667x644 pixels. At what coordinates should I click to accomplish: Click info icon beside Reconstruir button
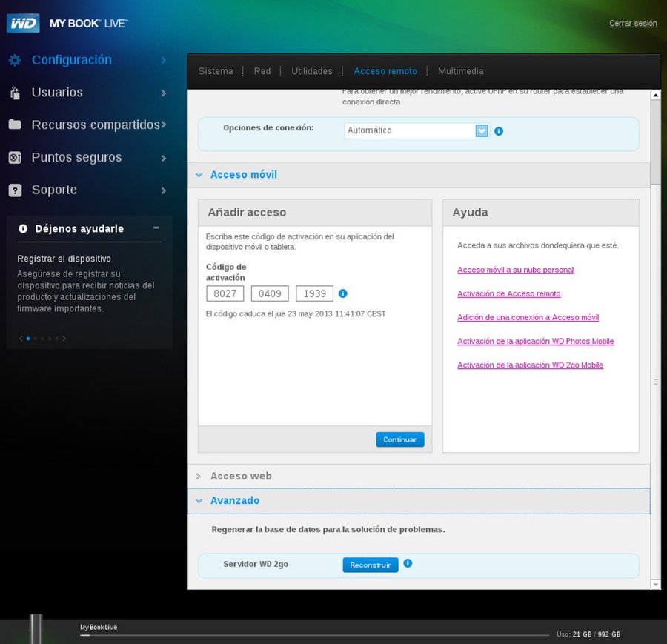pyautogui.click(x=408, y=564)
